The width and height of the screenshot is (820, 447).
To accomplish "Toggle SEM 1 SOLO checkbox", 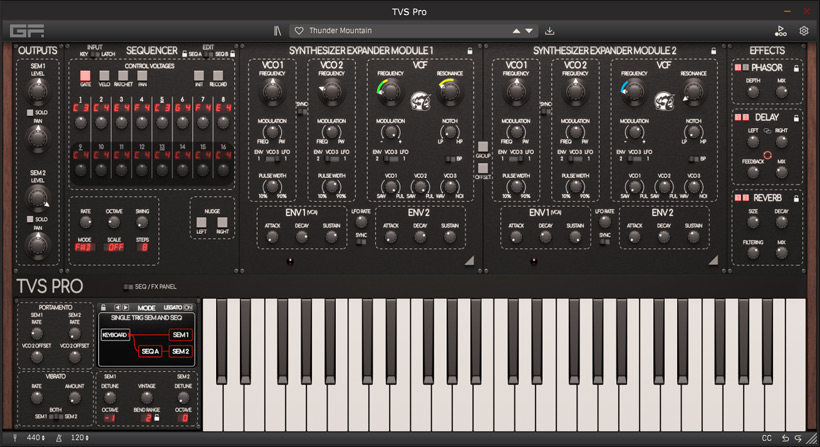I will point(30,112).
